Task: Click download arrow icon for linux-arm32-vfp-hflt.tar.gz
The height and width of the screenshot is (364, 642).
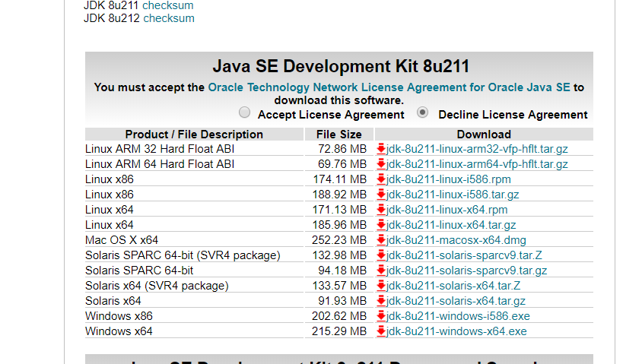Action: [x=381, y=149]
